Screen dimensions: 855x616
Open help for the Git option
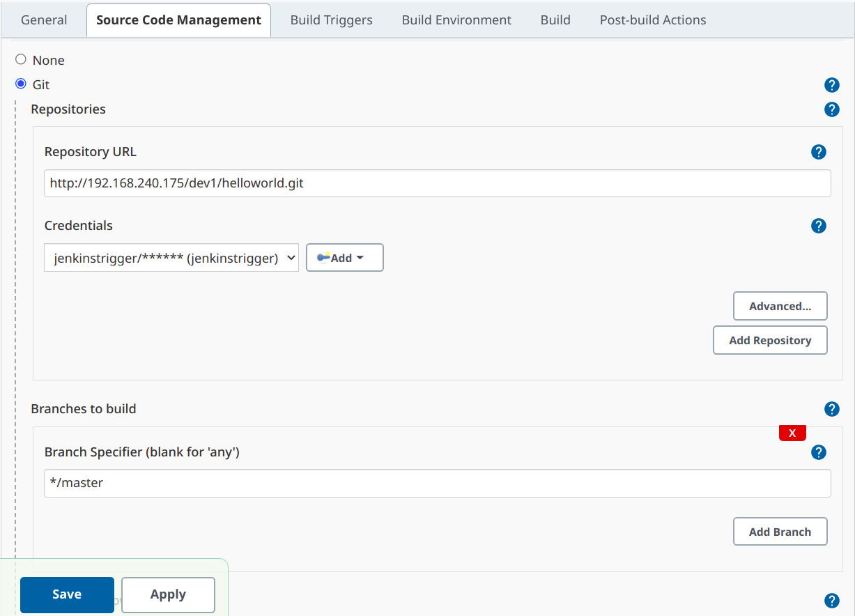click(x=832, y=84)
